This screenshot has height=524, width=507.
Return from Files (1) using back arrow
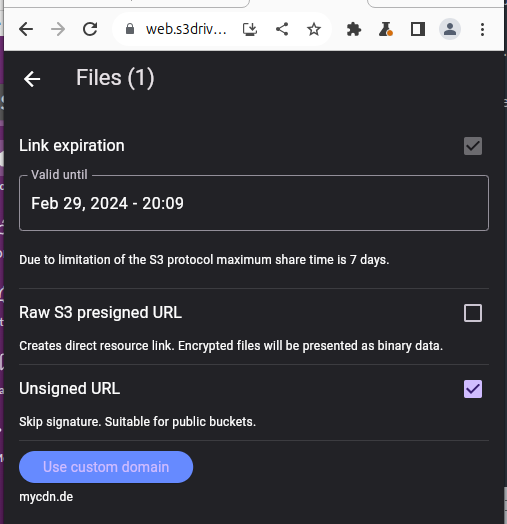click(32, 79)
